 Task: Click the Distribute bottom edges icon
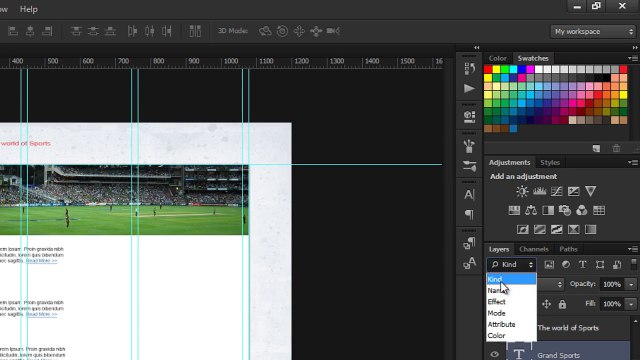pos(110,31)
